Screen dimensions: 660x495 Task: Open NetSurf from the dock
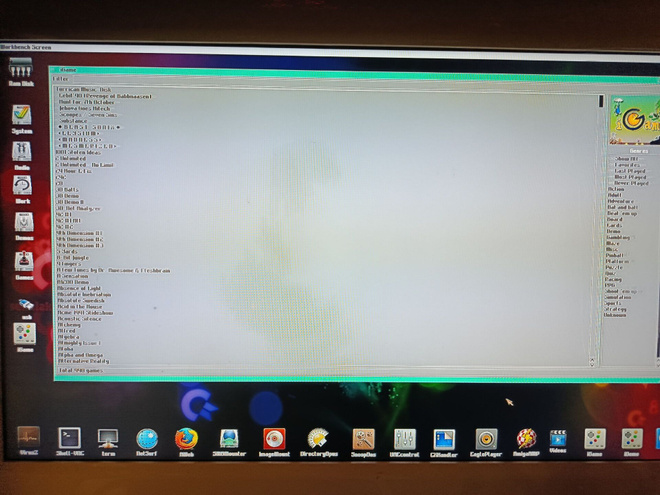[147, 442]
